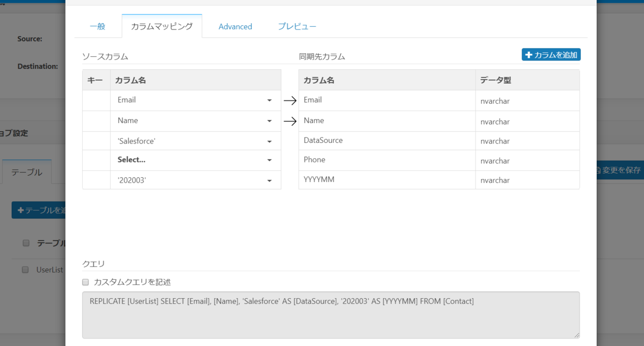Image resolution: width=644 pixels, height=346 pixels.
Task: Expand the '202003' source column dropdown
Action: (x=195, y=180)
